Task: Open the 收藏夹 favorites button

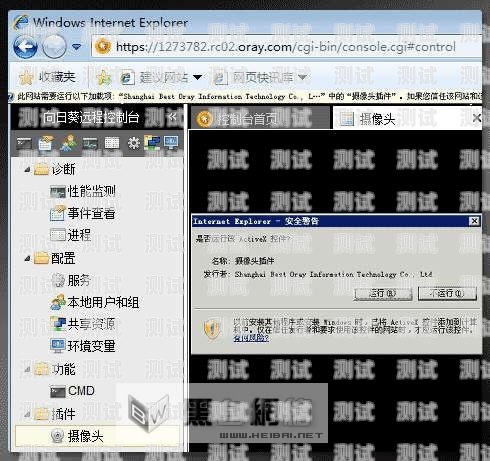Action: click(47, 77)
